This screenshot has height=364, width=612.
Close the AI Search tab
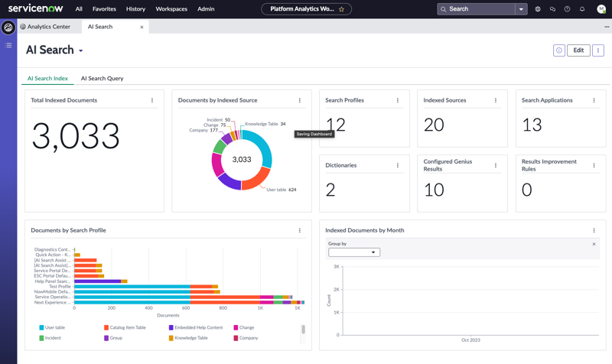pyautogui.click(x=142, y=27)
